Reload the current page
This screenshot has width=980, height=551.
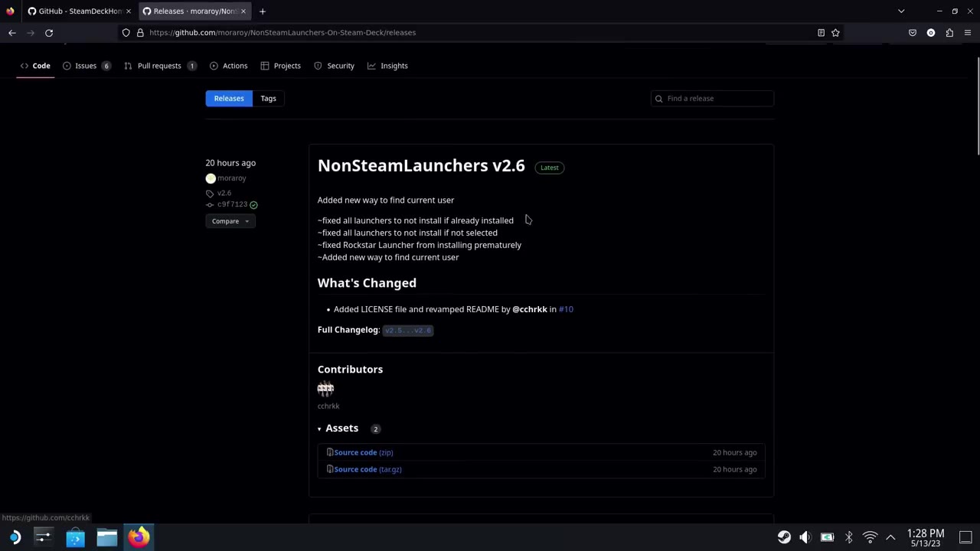click(x=49, y=33)
